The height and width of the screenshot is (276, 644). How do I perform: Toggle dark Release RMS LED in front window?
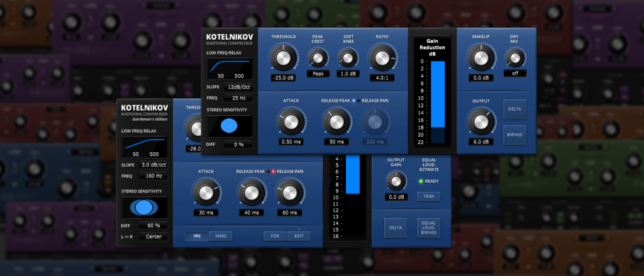point(358,101)
